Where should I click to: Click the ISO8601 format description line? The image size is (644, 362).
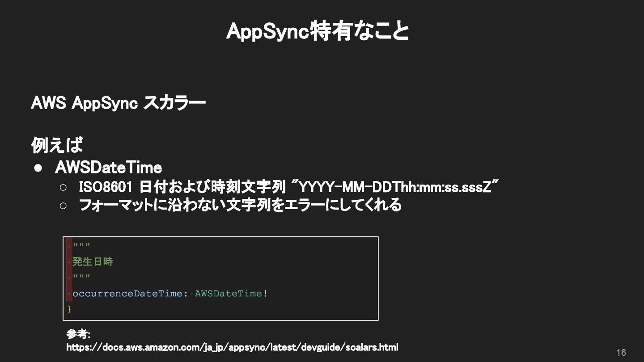click(288, 186)
